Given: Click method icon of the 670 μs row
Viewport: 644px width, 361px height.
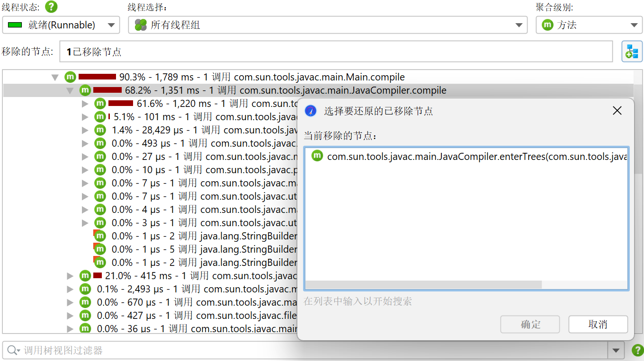Looking at the screenshot, I should (85, 302).
